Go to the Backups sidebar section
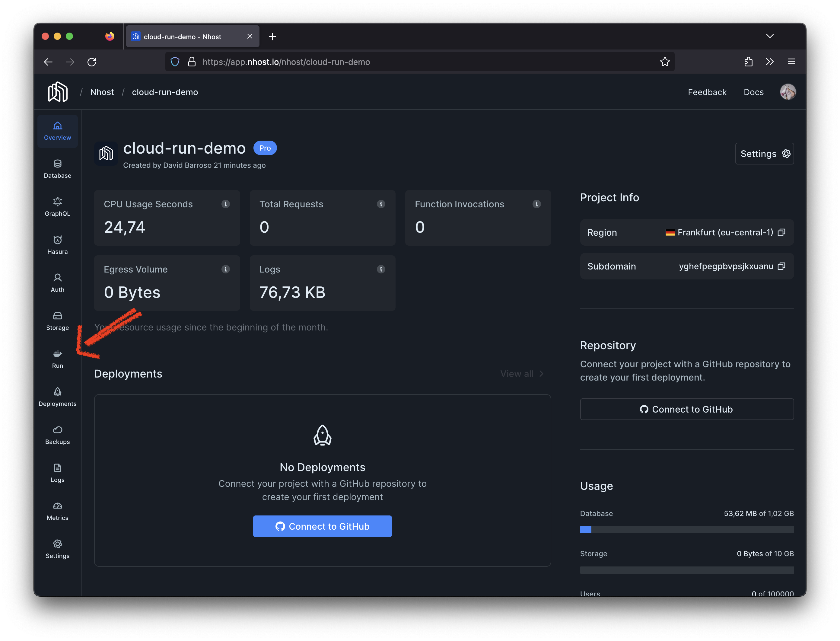 coord(57,435)
